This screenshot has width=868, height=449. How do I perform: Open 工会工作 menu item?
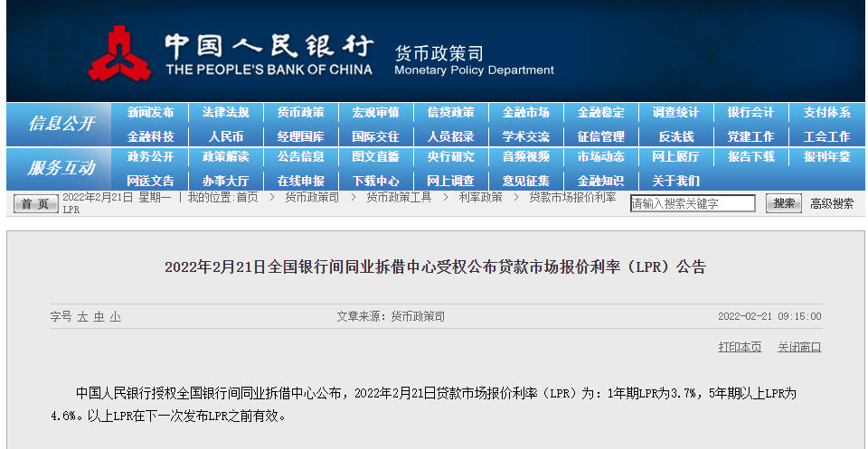[x=827, y=136]
